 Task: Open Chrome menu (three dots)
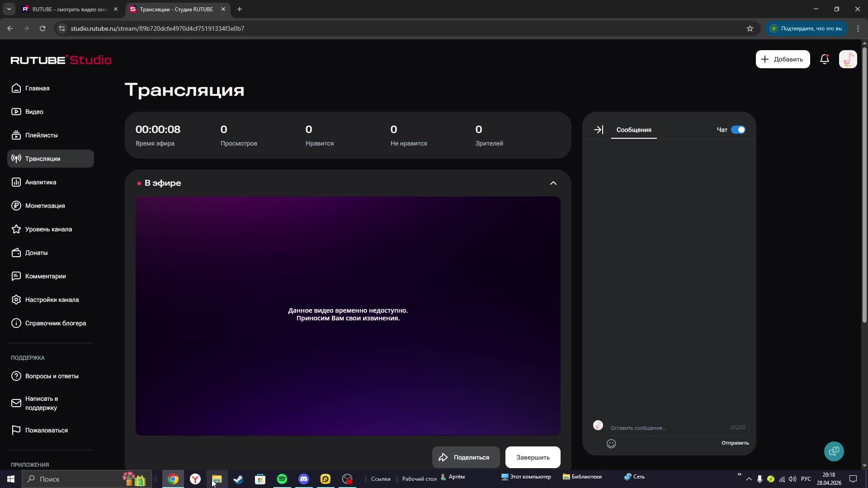pos(858,28)
